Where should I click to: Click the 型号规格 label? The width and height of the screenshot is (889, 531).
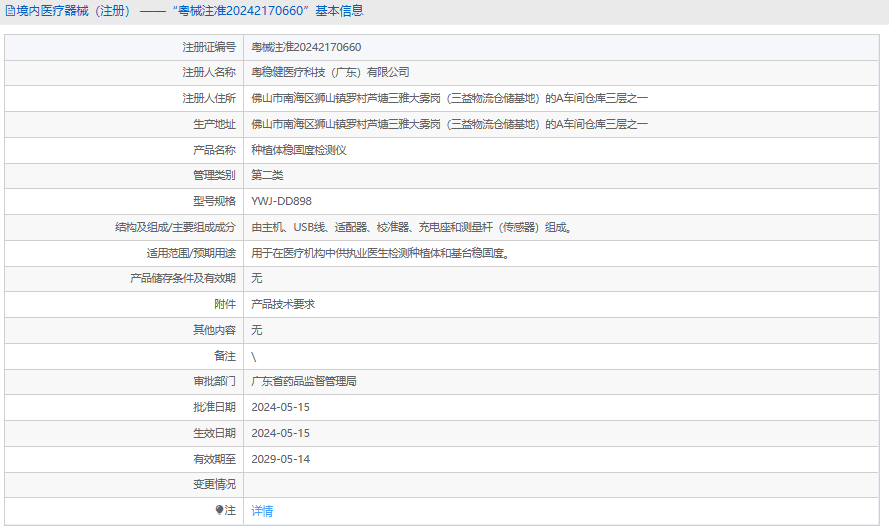click(x=214, y=201)
